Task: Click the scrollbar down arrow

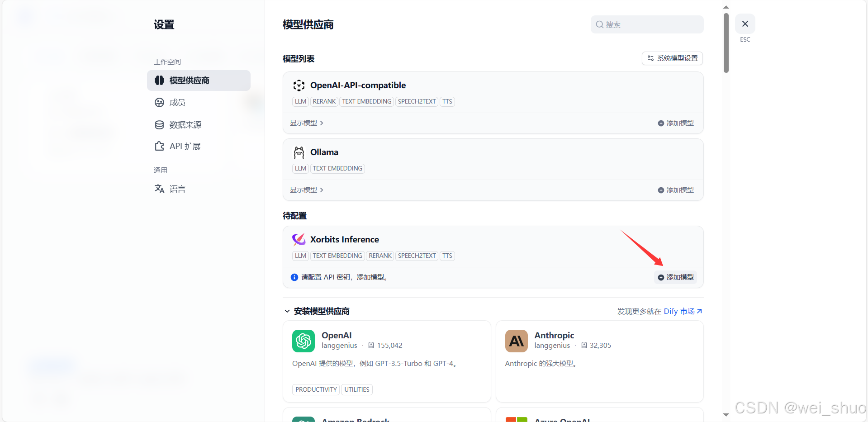Action: pos(726,415)
